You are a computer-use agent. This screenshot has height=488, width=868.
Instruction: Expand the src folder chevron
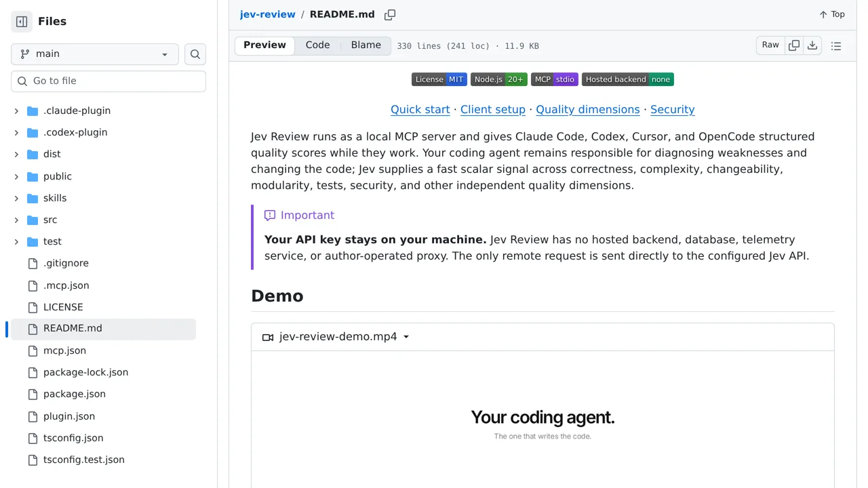coord(16,220)
